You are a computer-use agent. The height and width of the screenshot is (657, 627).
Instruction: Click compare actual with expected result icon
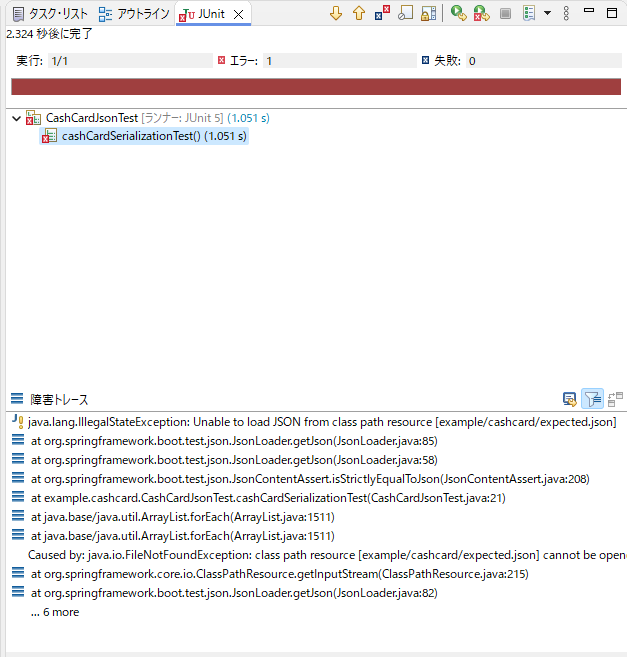point(615,399)
